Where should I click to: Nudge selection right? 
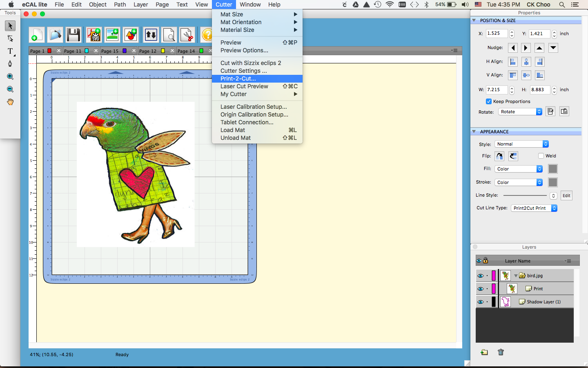click(526, 48)
